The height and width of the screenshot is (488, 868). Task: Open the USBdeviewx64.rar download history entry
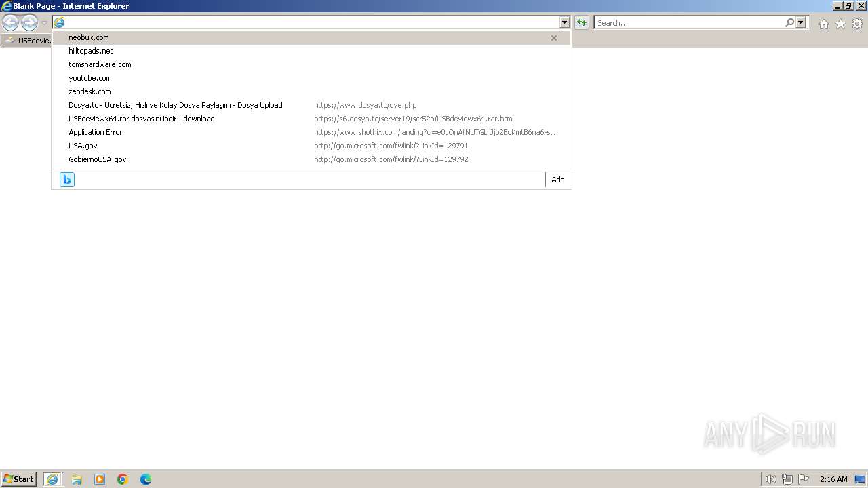click(311, 119)
